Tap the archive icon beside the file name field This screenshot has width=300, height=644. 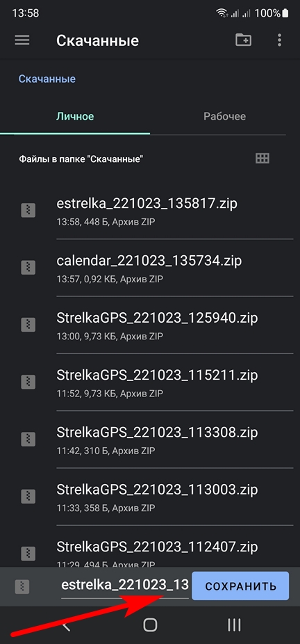(x=22, y=586)
